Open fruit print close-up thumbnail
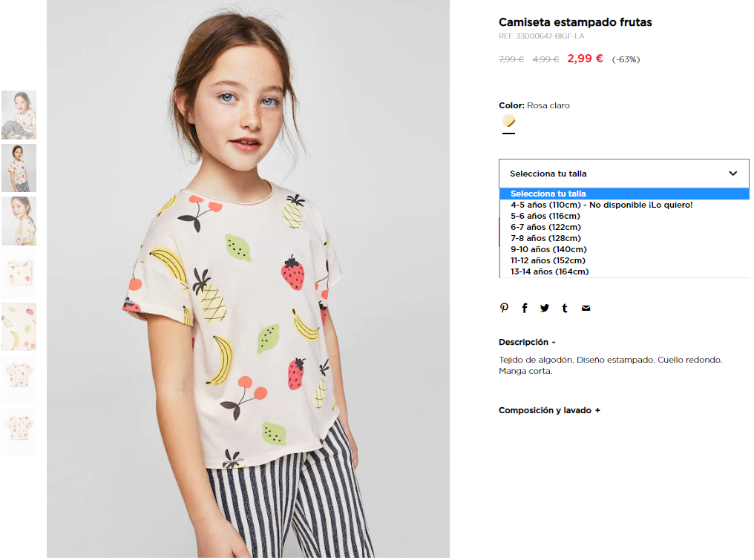Viewport: 754px width, 560px height. [19, 326]
